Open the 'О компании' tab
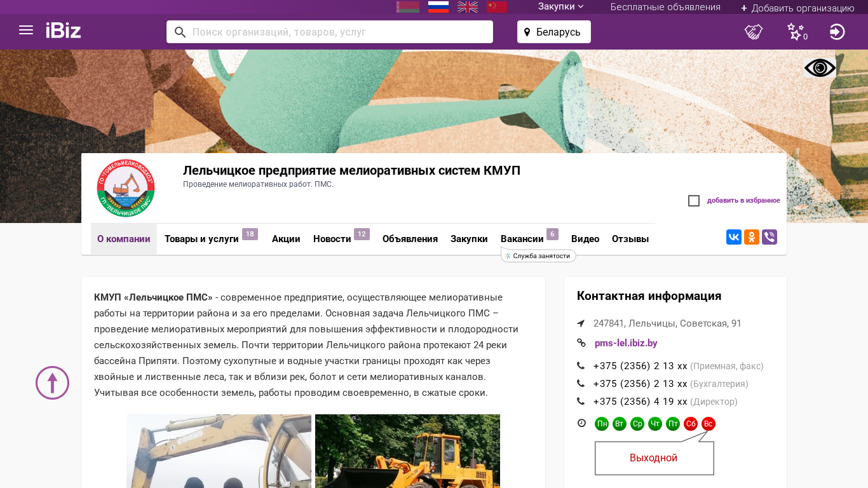Image resolution: width=868 pixels, height=488 pixels. pyautogui.click(x=124, y=239)
